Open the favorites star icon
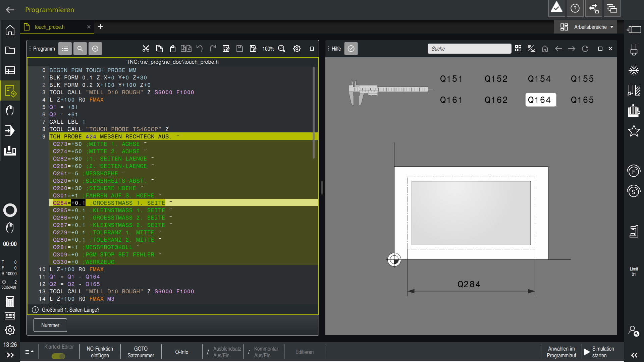 click(634, 131)
